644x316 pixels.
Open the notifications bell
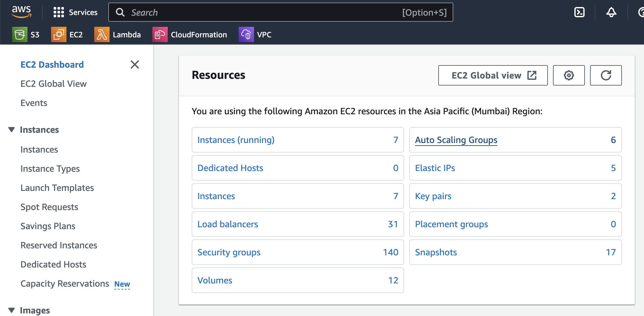point(611,12)
